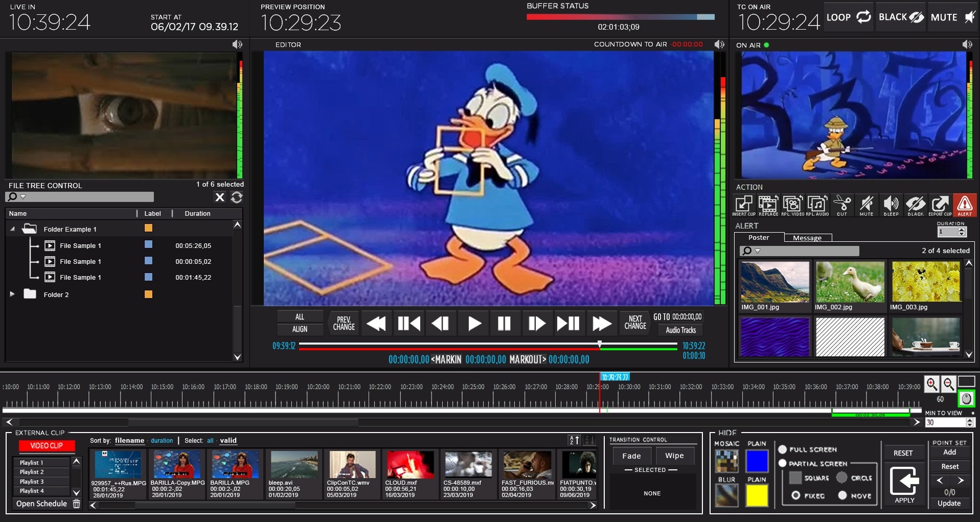This screenshot has width=980, height=522.
Task: Collapse the Folder Example 1 tree
Action: coord(12,229)
